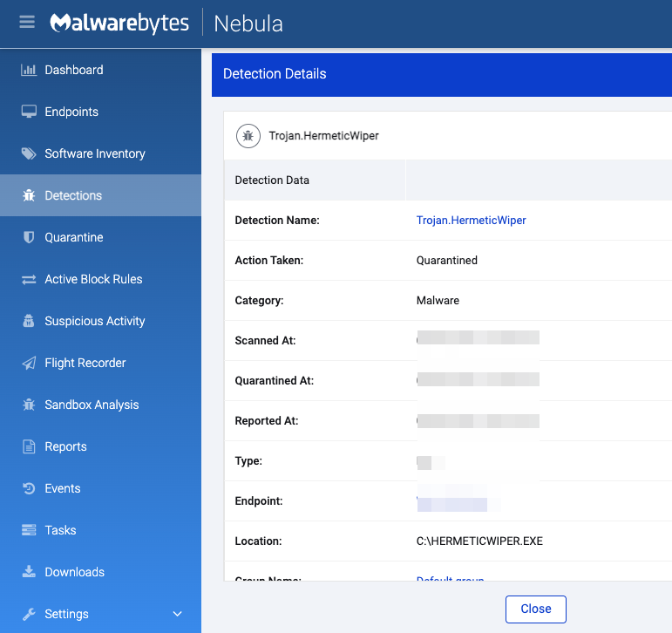Go to Suspicious Activity page
Screen dimensions: 672x633
point(94,321)
